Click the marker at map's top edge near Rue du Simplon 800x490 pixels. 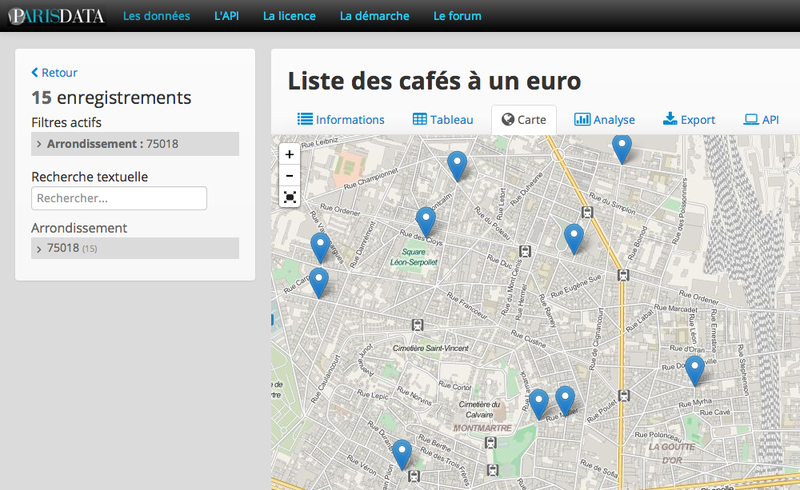click(x=622, y=148)
